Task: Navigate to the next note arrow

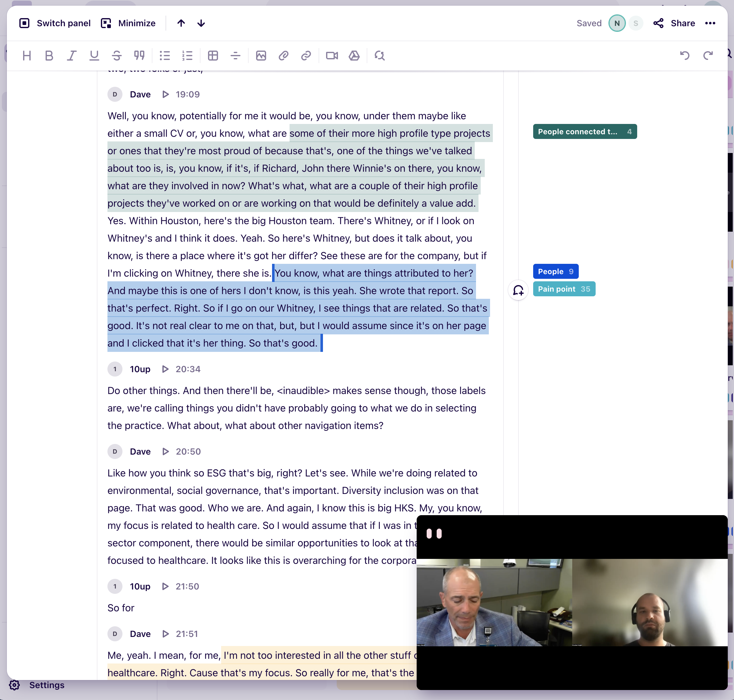Action: click(x=201, y=23)
